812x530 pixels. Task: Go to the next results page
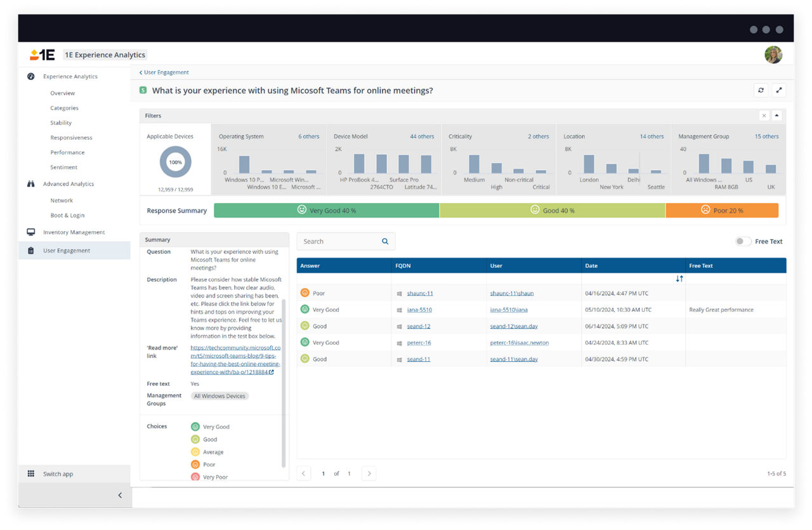pyautogui.click(x=369, y=474)
